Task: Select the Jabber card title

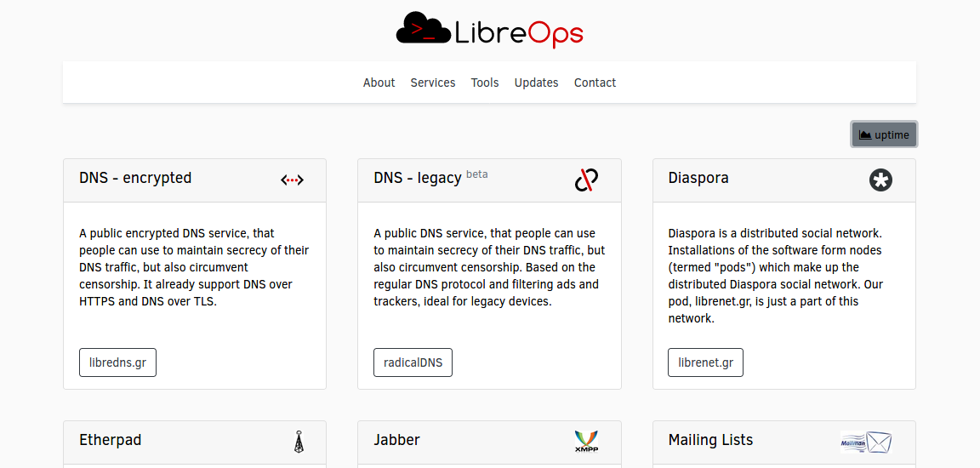Action: pos(397,440)
